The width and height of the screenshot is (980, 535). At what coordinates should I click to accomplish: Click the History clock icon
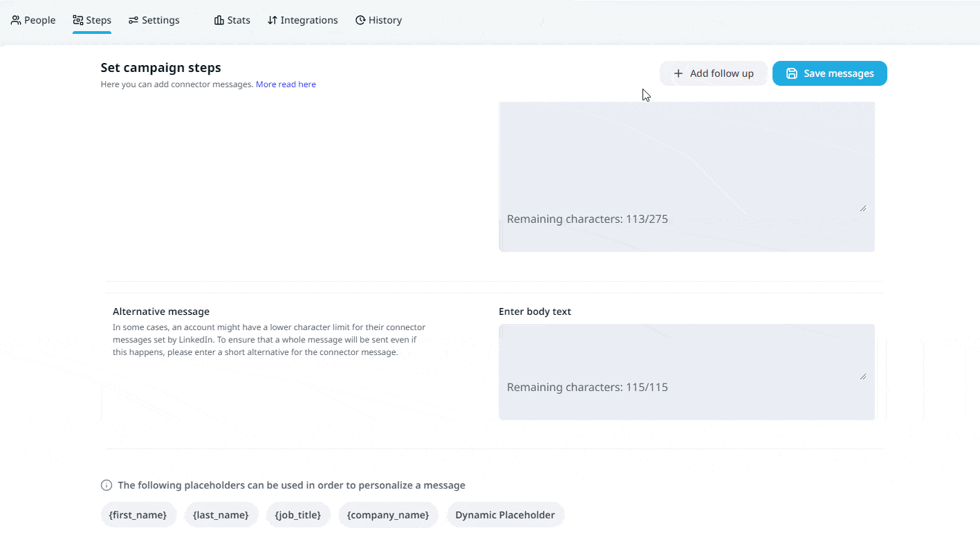pyautogui.click(x=360, y=20)
